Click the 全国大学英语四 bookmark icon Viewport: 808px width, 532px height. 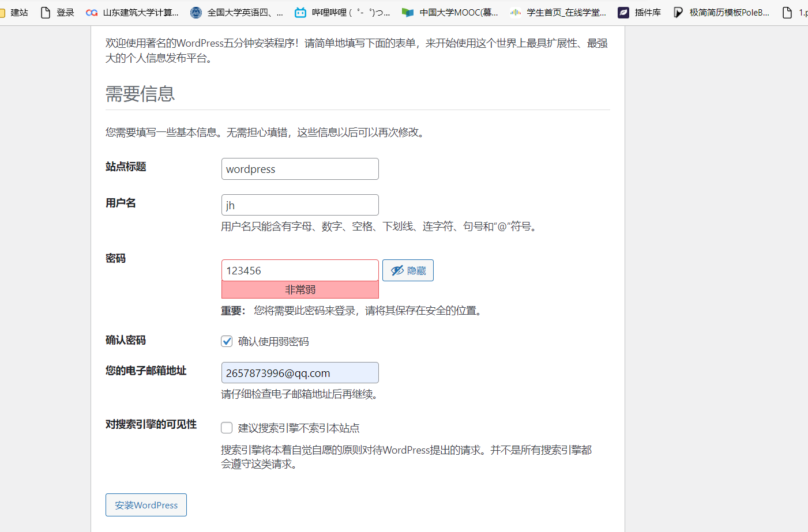(x=196, y=12)
